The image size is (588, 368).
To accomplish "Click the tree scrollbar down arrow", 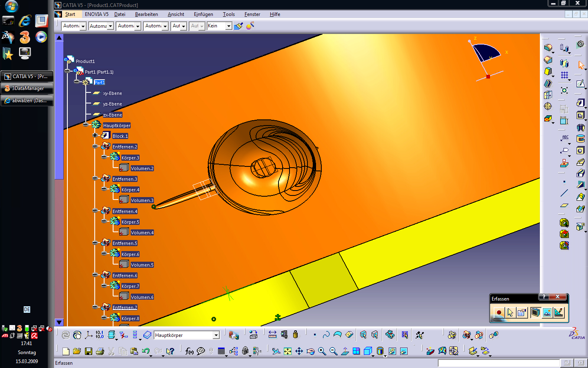I will tap(59, 322).
